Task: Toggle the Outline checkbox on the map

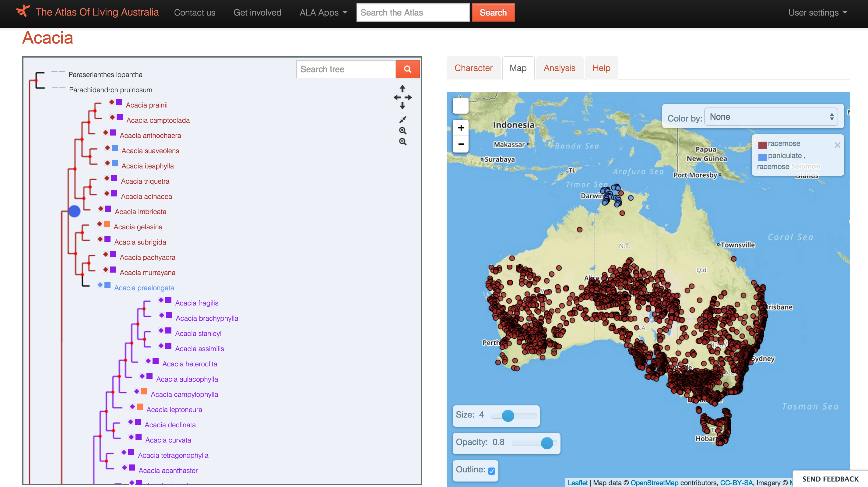Action: pos(491,471)
